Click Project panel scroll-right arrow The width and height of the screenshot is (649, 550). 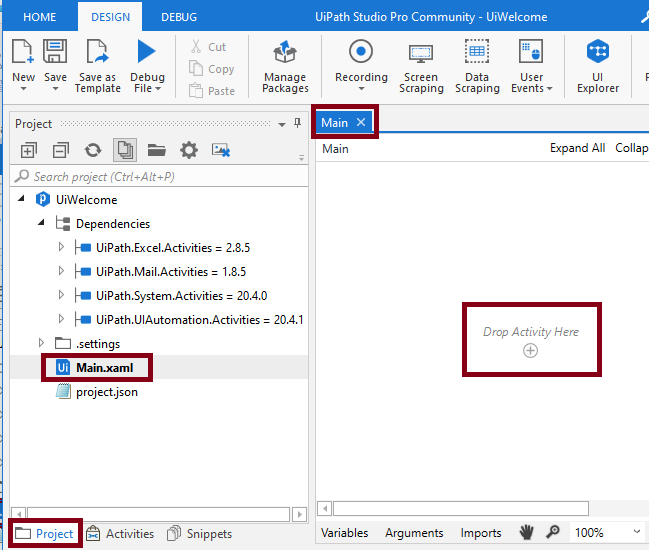299,514
